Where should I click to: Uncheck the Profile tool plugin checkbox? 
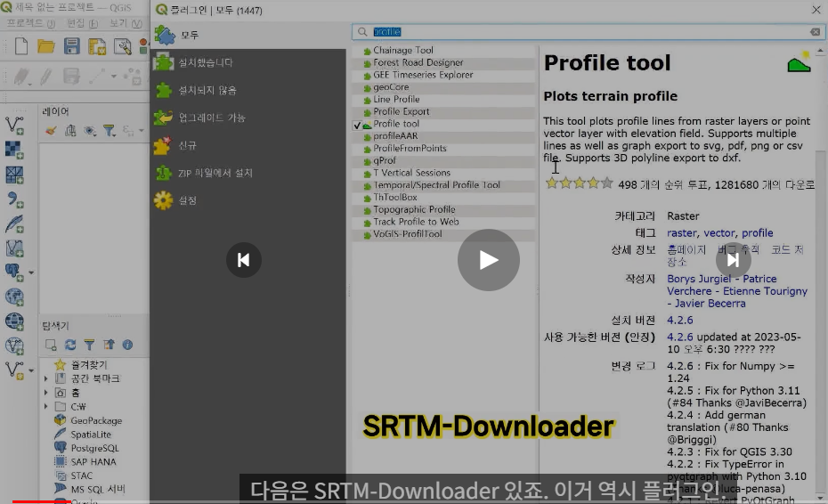point(358,126)
